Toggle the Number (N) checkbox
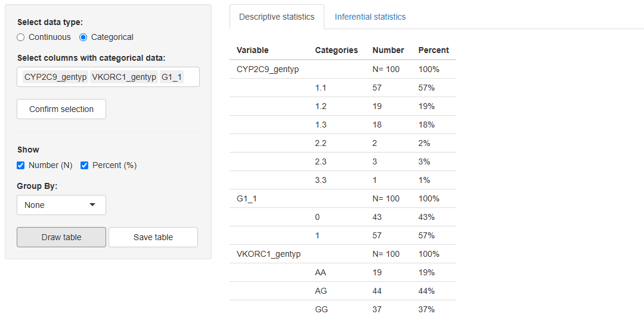 pos(20,166)
